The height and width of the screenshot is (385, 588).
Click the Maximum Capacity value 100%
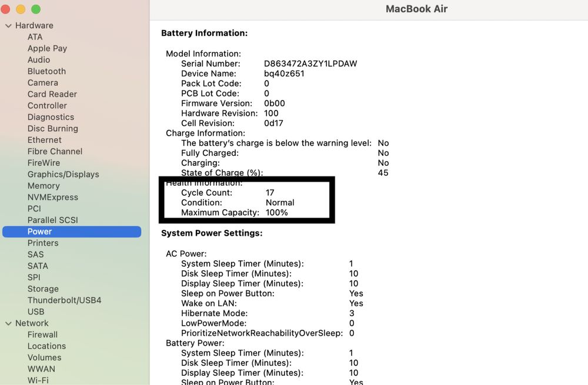(277, 213)
